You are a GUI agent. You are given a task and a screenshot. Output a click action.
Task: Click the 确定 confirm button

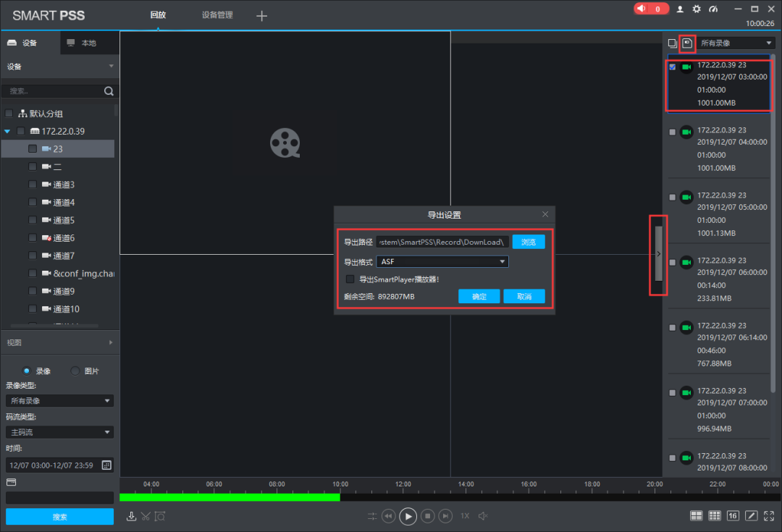(479, 297)
